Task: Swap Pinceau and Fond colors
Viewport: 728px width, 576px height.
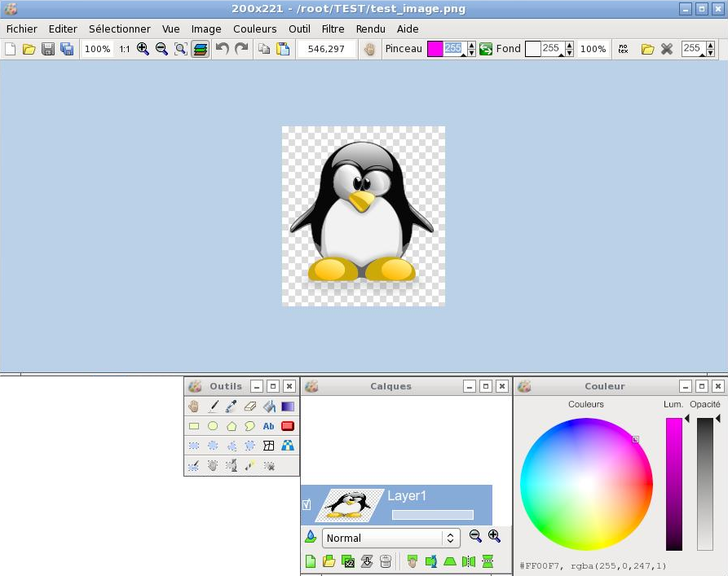Action: tap(486, 49)
